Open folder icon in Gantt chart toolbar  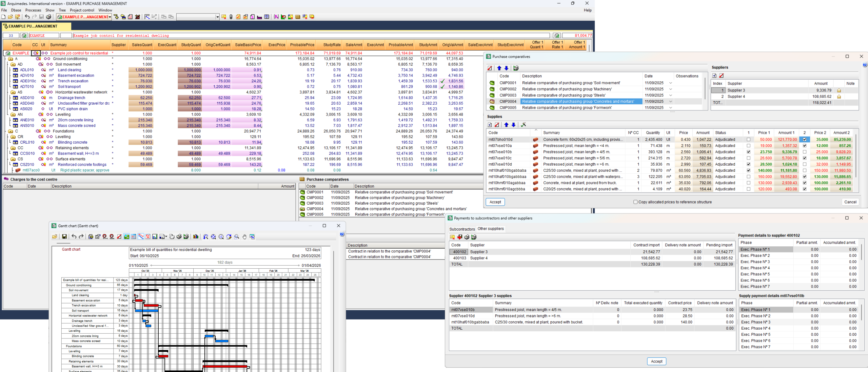pos(55,236)
